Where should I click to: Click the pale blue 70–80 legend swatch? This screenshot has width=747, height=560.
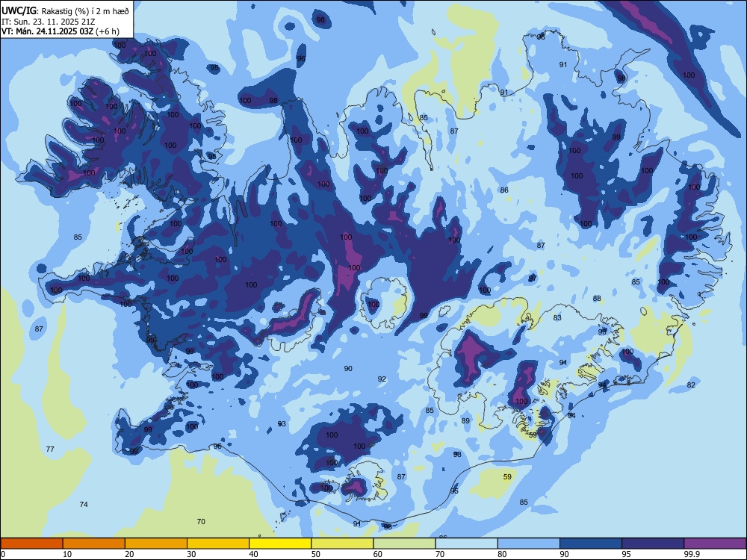coord(467,544)
